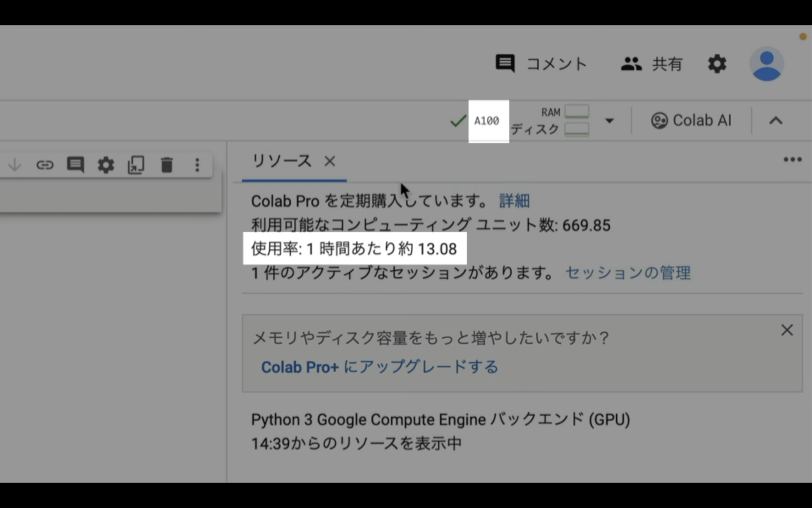Open more cell actions menu

pyautogui.click(x=197, y=165)
